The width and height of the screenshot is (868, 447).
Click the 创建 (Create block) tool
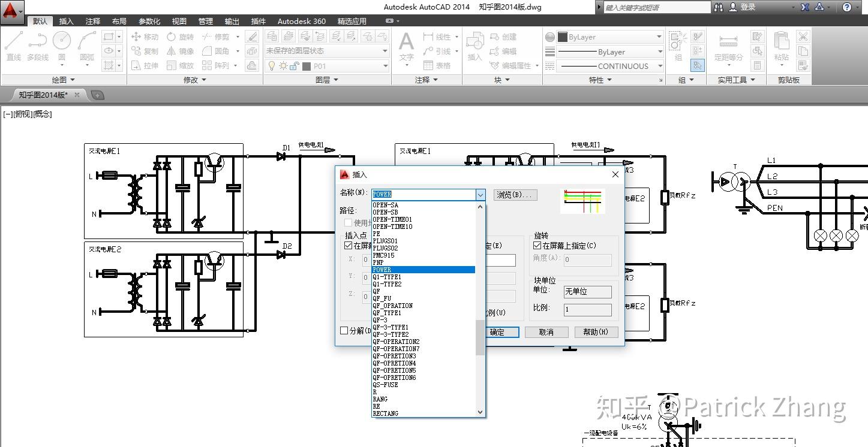coord(503,37)
